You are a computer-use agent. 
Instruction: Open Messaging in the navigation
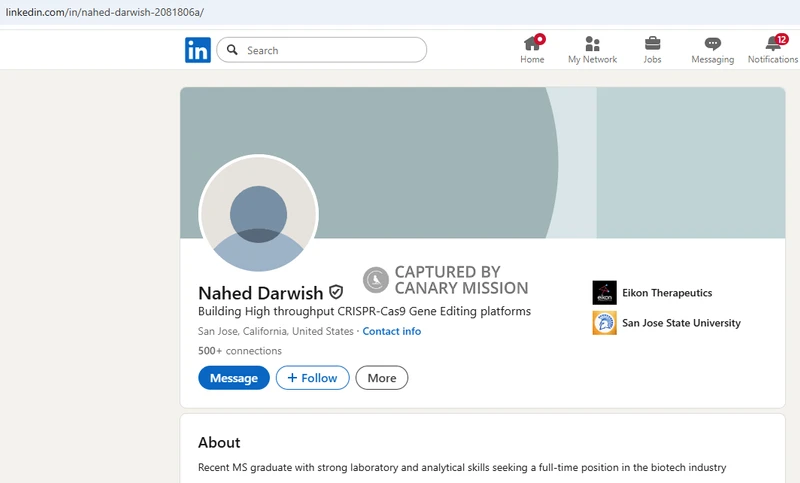pyautogui.click(x=712, y=49)
